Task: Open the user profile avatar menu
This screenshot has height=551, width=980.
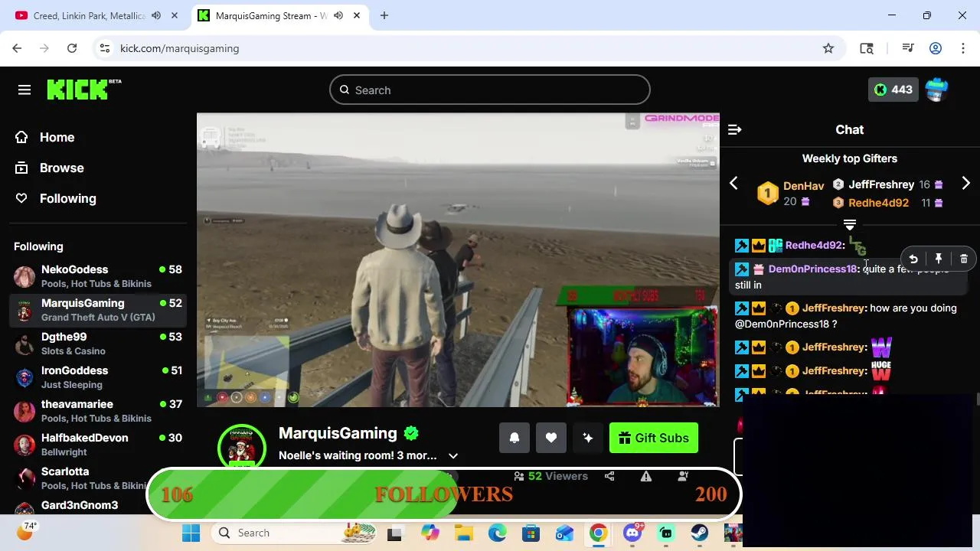Action: [x=936, y=90]
